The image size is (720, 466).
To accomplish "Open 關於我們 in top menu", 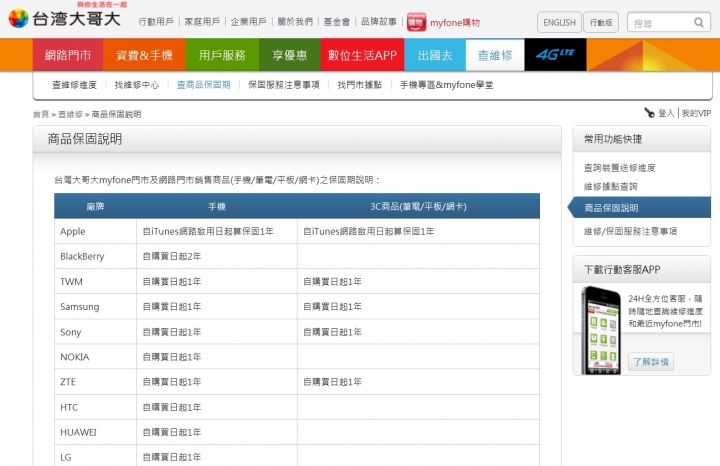I will [295, 22].
